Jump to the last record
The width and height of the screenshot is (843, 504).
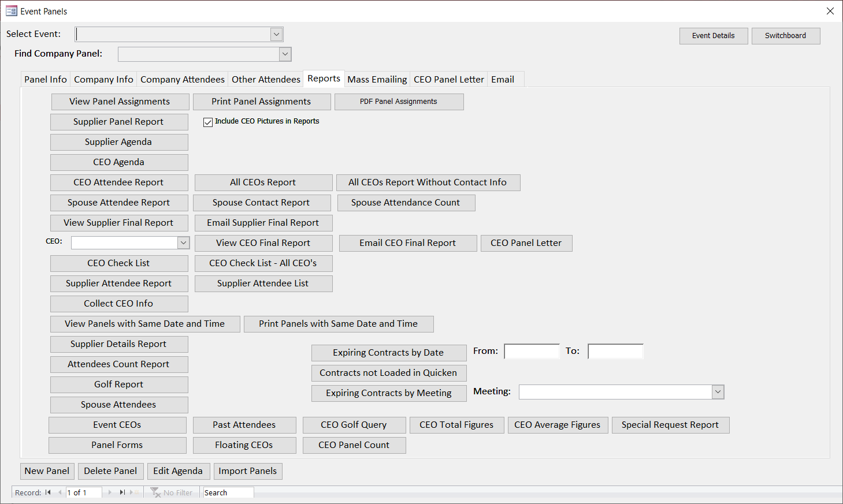122,492
